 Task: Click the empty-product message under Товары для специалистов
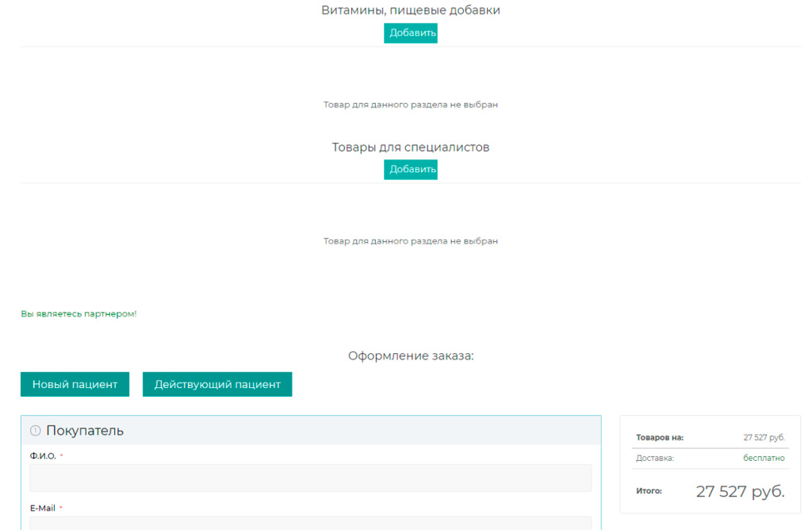410,241
